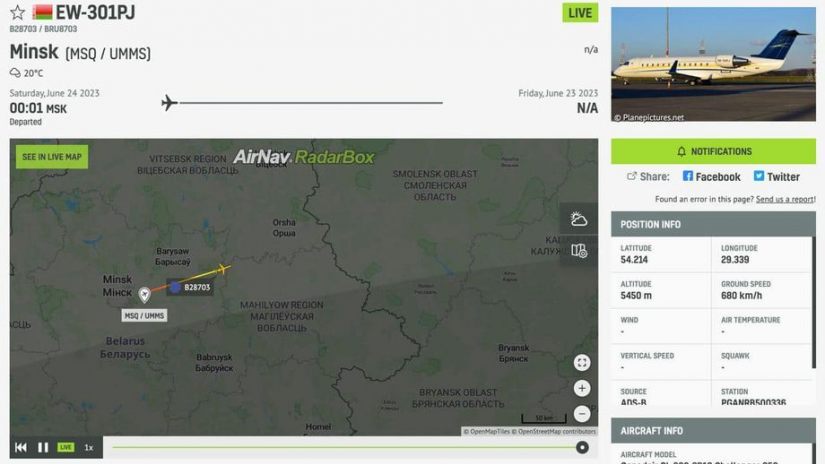Open the map layers settings icon
This screenshot has width=825, height=464.
579,250
